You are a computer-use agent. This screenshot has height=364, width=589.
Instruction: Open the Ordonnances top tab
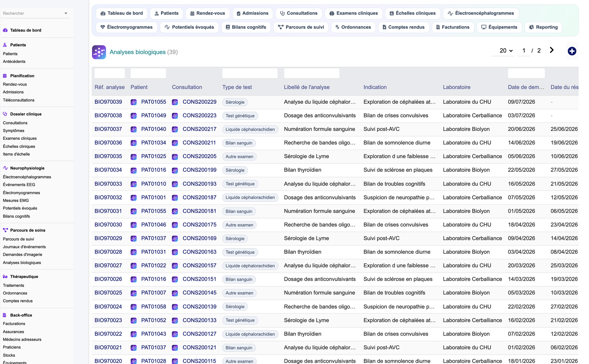[x=353, y=27]
